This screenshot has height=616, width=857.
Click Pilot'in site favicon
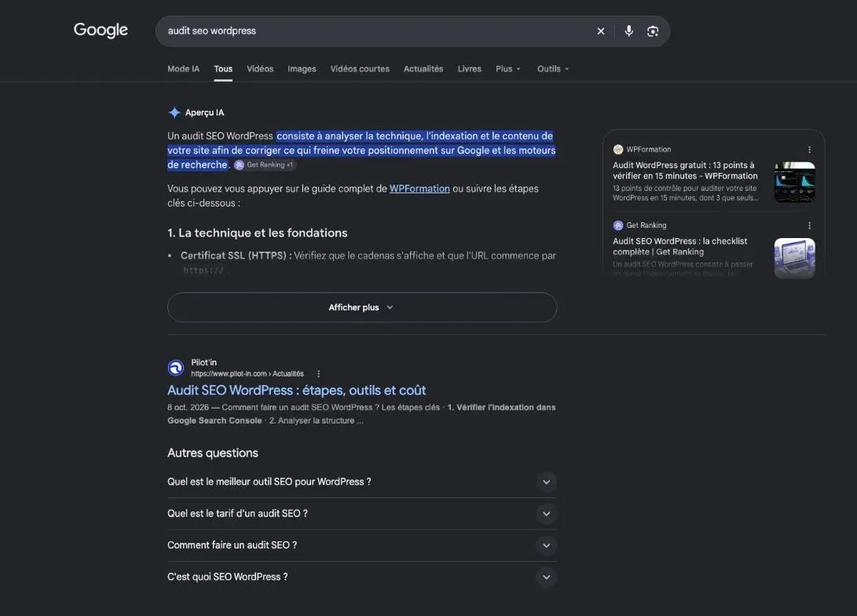coord(176,368)
